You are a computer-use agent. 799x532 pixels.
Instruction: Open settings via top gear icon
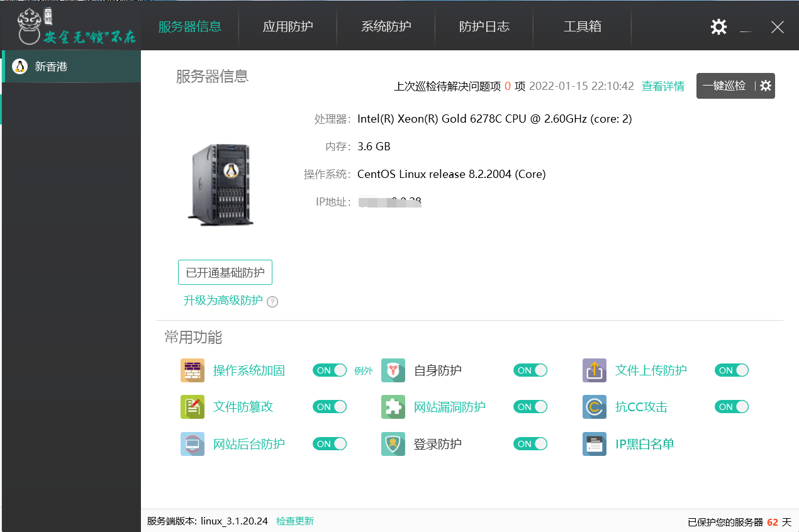pos(718,26)
